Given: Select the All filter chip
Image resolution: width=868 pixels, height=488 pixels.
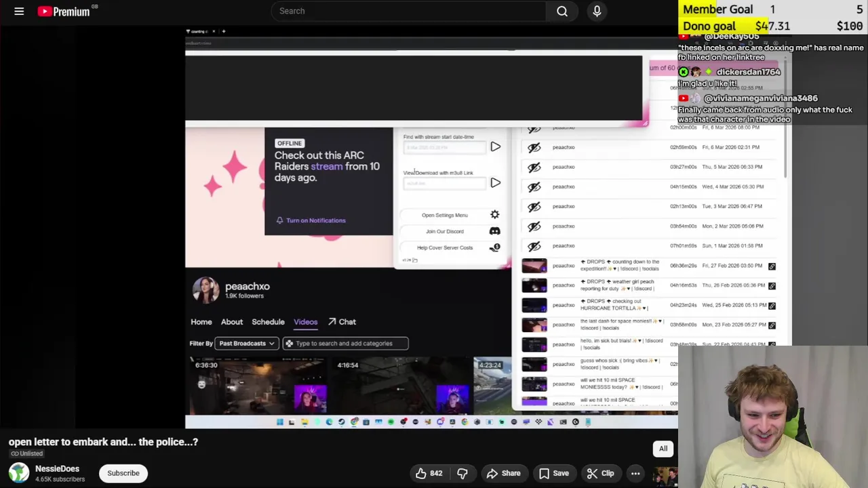Looking at the screenshot, I should [x=663, y=449].
